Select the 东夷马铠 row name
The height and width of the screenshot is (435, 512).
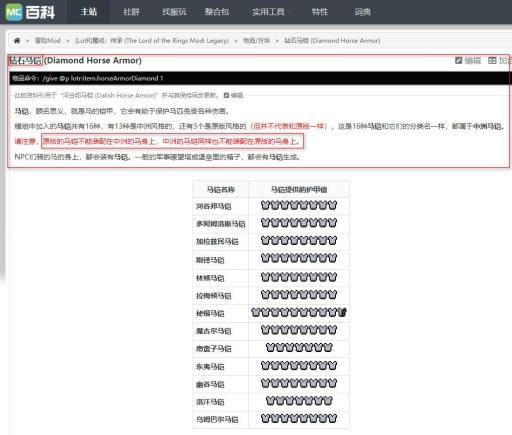pyautogui.click(x=210, y=366)
